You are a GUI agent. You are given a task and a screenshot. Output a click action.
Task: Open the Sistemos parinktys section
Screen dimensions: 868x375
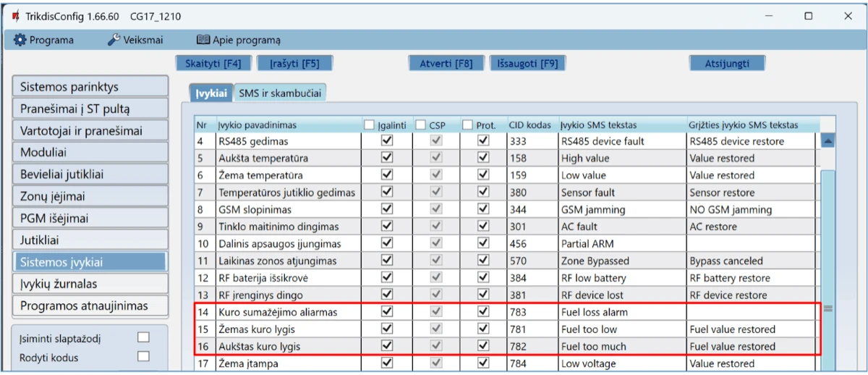90,87
